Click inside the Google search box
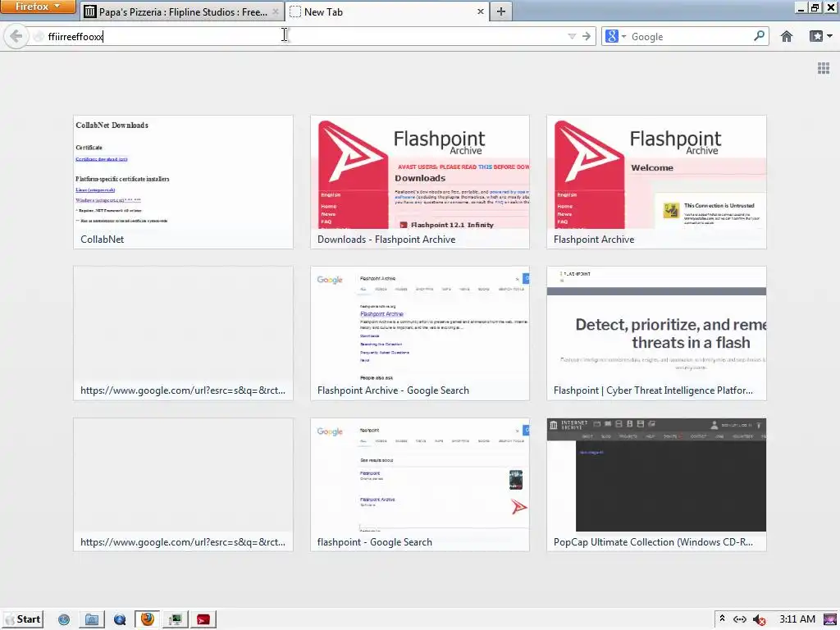This screenshot has height=630, width=840. coord(690,36)
